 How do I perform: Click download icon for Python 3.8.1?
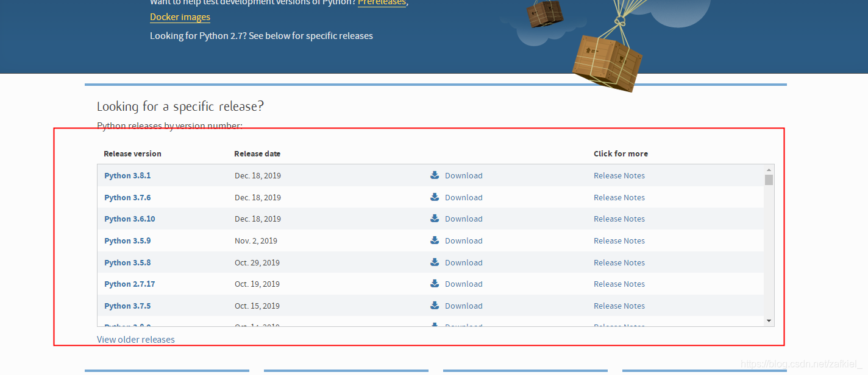[435, 175]
